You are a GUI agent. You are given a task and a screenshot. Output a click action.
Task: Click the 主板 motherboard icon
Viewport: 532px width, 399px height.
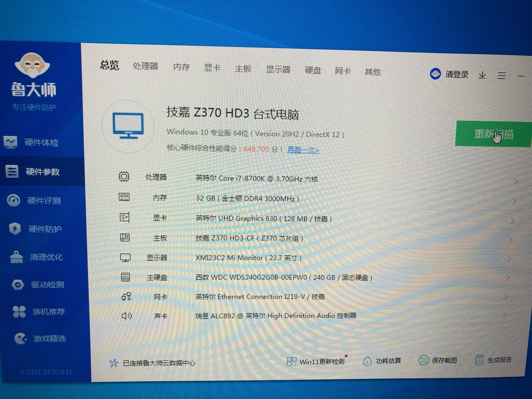(x=125, y=237)
